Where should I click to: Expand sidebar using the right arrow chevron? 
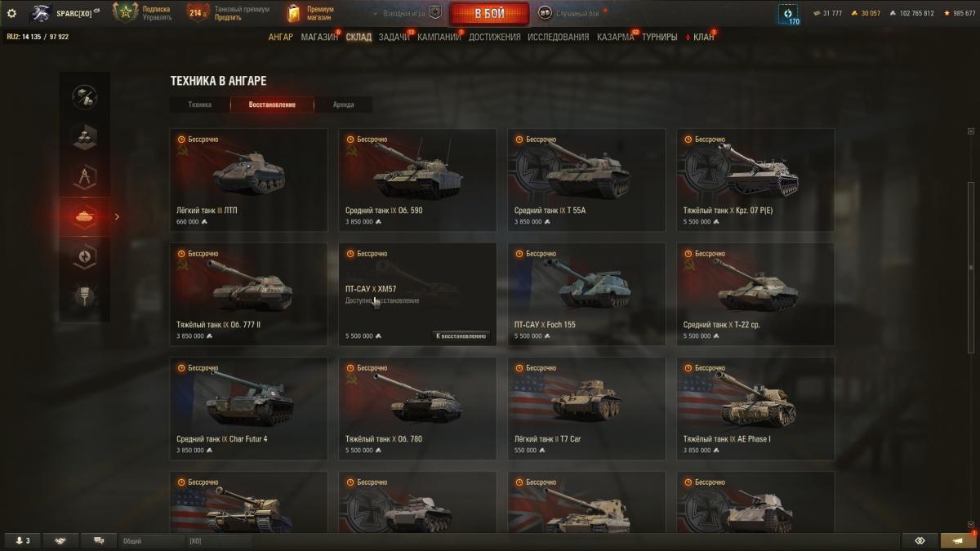[x=117, y=216]
